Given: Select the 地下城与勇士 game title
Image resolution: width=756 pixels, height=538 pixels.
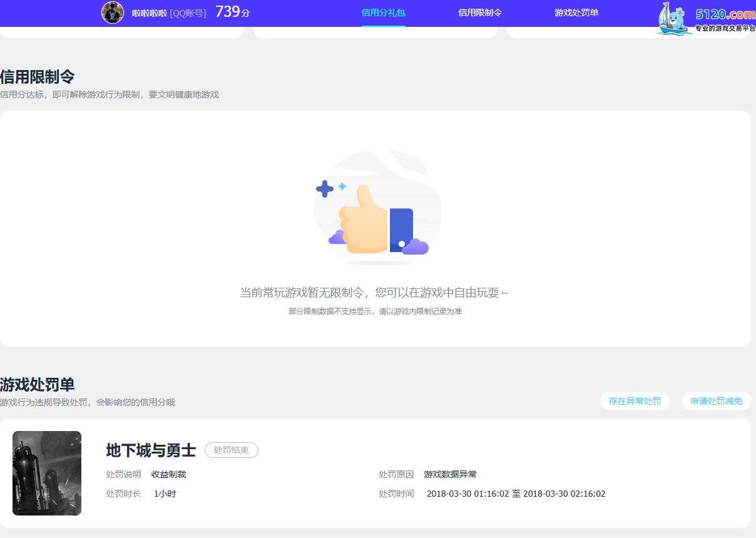Looking at the screenshot, I should point(151,450).
